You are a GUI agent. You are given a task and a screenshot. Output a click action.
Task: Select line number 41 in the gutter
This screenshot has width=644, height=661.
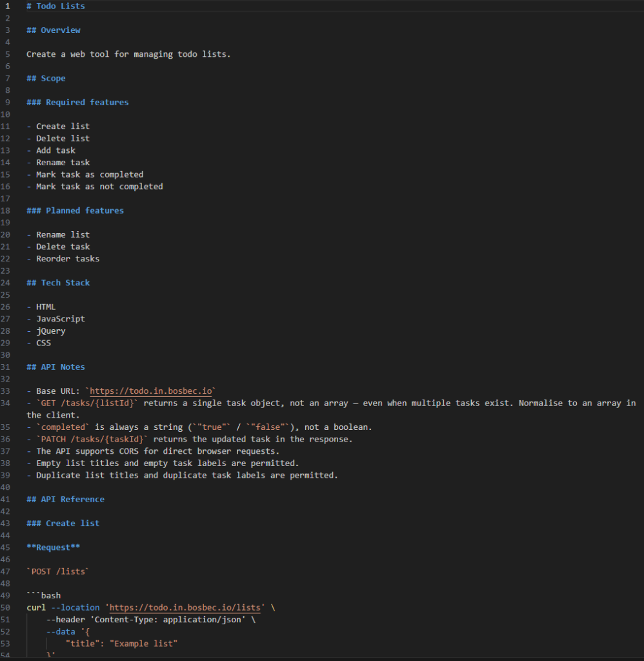pyautogui.click(x=6, y=499)
